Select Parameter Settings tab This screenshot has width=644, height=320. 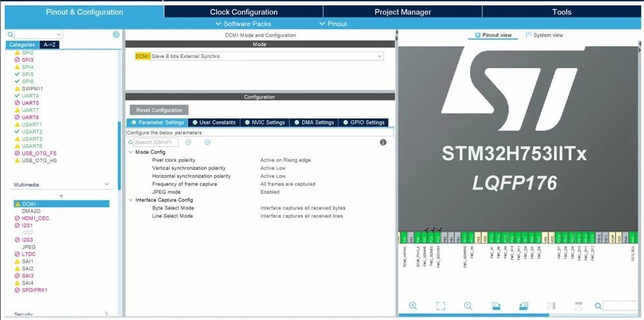pyautogui.click(x=157, y=122)
